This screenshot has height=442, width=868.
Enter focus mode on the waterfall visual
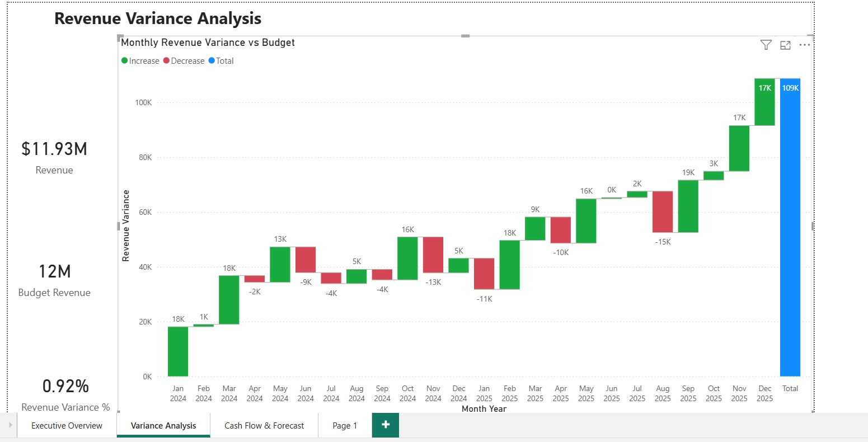click(x=785, y=45)
